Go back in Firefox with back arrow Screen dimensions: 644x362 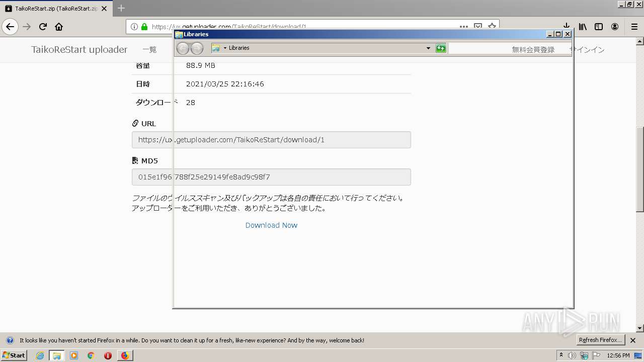pyautogui.click(x=10, y=27)
